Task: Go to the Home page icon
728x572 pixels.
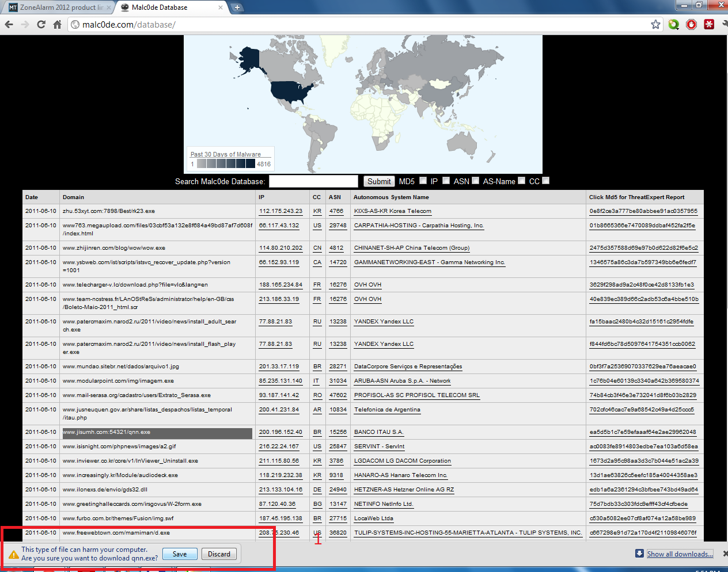Action: click(57, 24)
